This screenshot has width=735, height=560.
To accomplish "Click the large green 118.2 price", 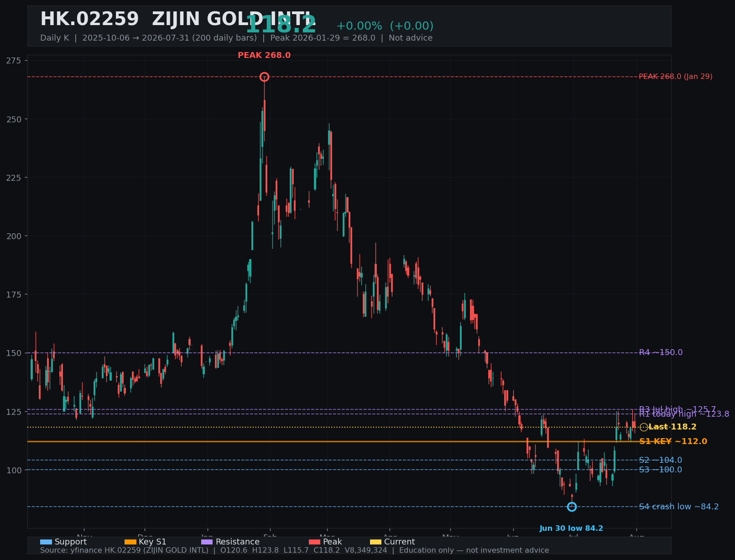I will click(x=281, y=25).
